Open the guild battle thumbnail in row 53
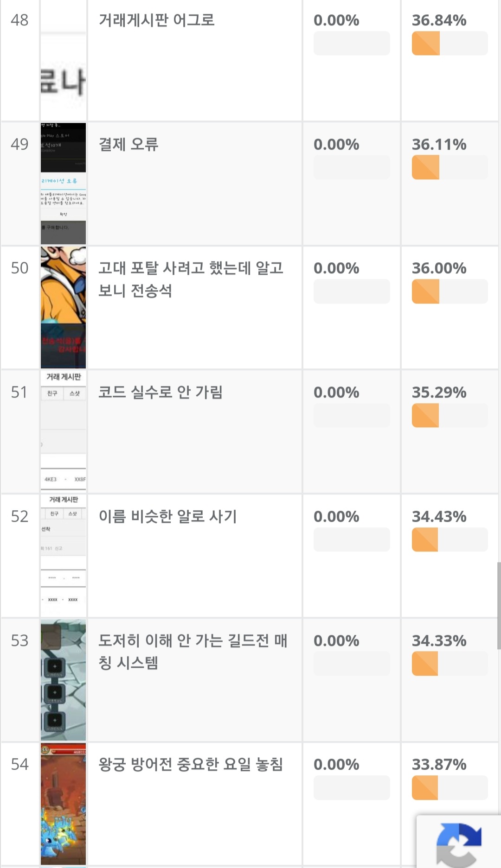The image size is (501, 868). 63,679
